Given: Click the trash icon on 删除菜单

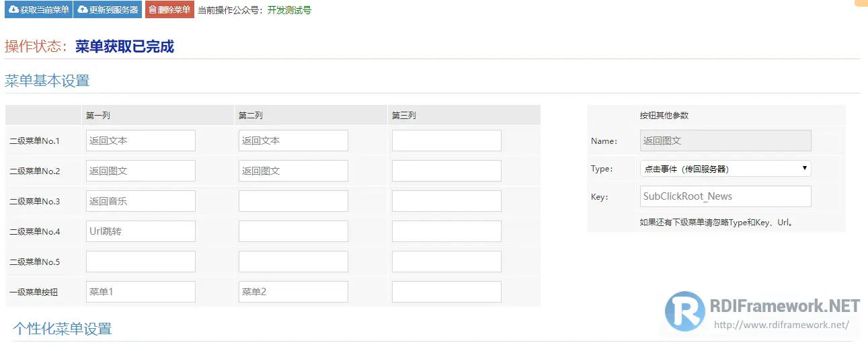Looking at the screenshot, I should point(153,10).
